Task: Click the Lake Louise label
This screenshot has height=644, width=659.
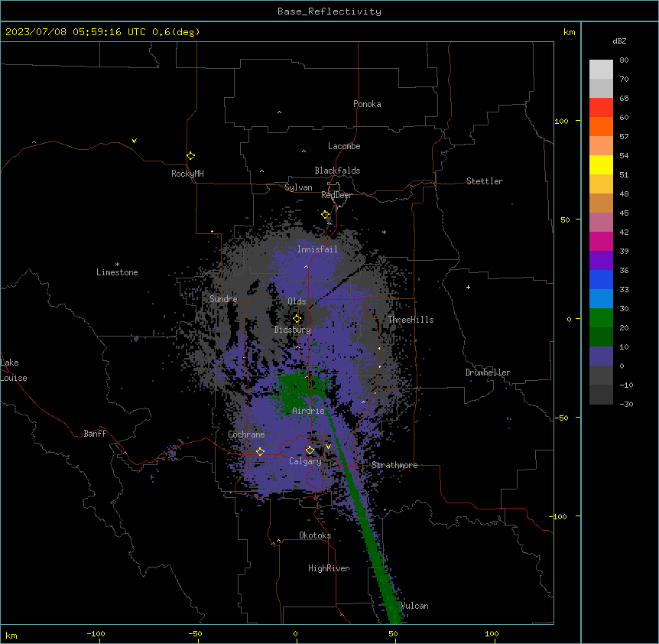Action: coord(14,370)
